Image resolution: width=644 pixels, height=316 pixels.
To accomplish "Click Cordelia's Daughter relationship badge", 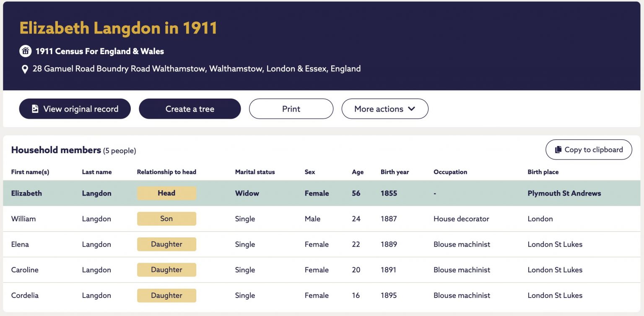I will tap(166, 295).
